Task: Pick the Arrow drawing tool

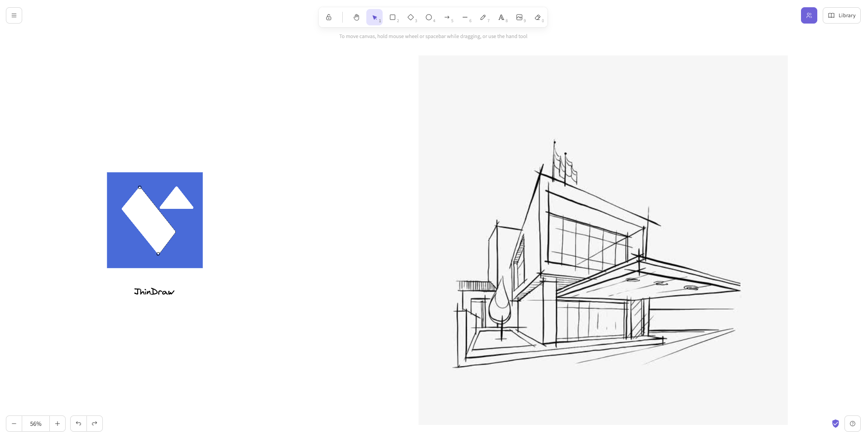Action: [x=447, y=17]
